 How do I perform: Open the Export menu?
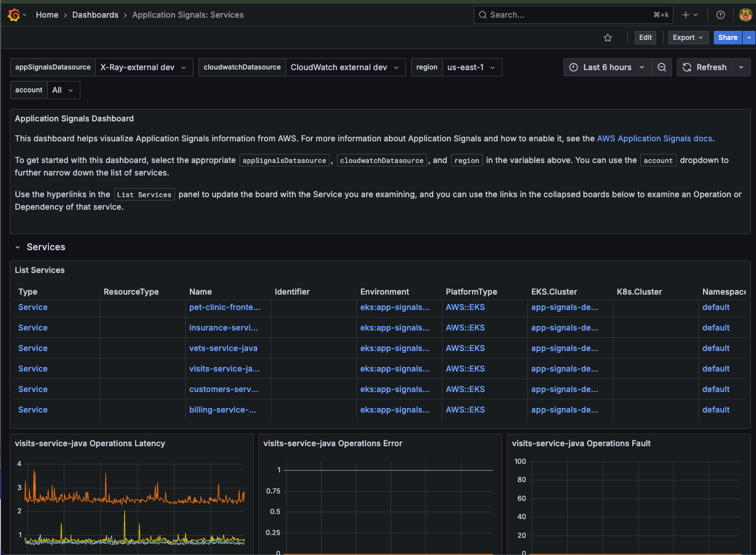click(688, 38)
